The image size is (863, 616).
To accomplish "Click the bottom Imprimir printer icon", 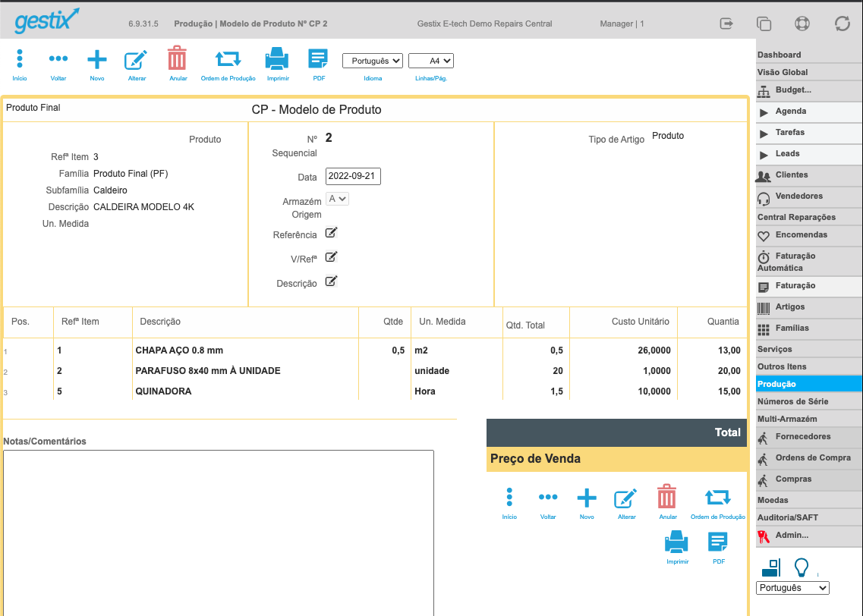I will point(676,542).
